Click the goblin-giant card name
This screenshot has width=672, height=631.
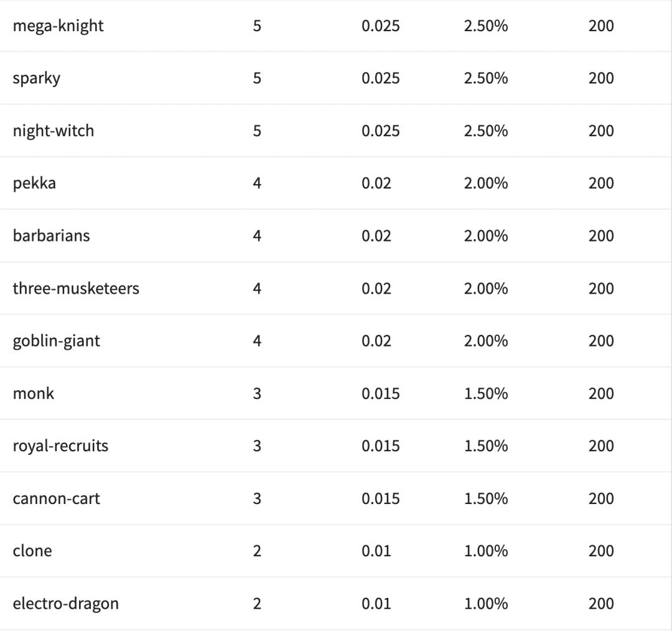point(56,341)
